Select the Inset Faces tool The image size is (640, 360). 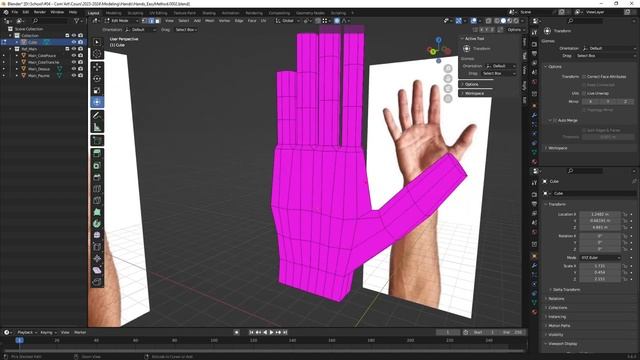pos(97,166)
